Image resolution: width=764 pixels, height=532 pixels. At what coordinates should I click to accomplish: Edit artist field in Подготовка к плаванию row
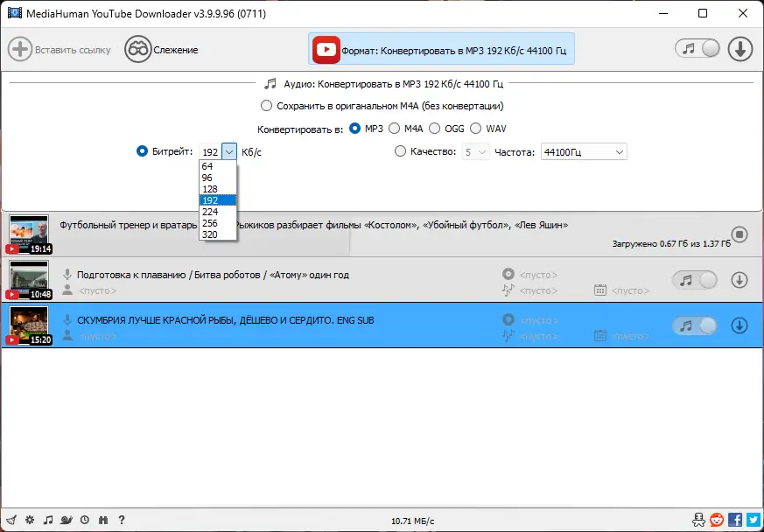tap(97, 290)
